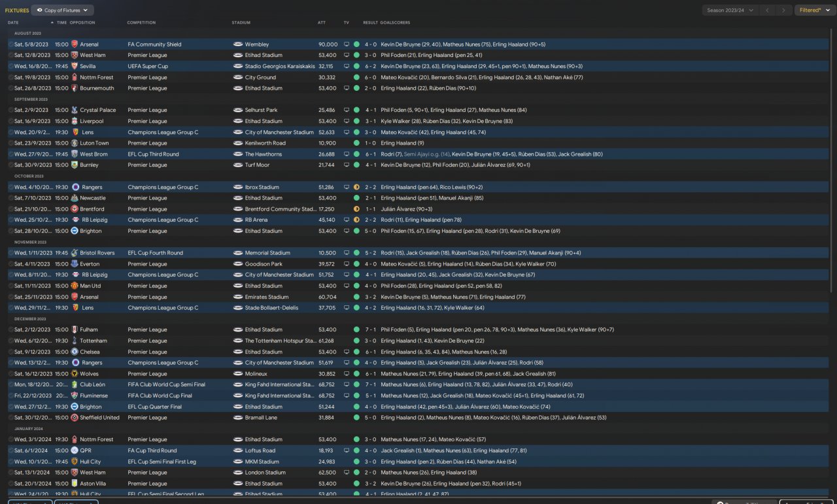Screen dimensions: 837x504
Task: Click the Crystal Palace club badge
Action: click(x=75, y=110)
